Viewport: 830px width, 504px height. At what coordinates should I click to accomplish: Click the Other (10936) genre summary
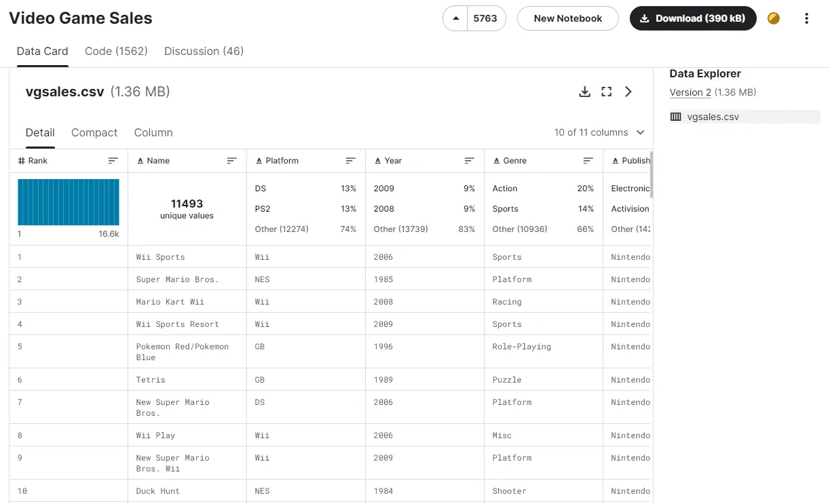(x=543, y=229)
